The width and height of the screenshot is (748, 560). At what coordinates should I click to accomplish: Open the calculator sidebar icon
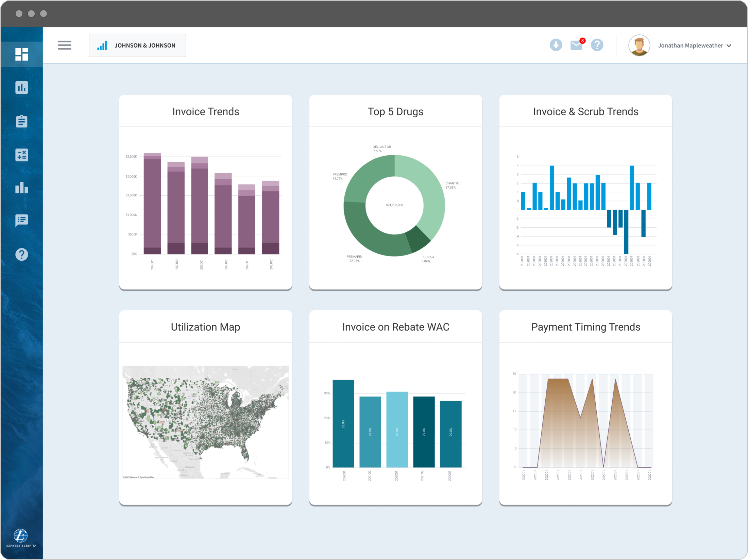click(x=21, y=155)
